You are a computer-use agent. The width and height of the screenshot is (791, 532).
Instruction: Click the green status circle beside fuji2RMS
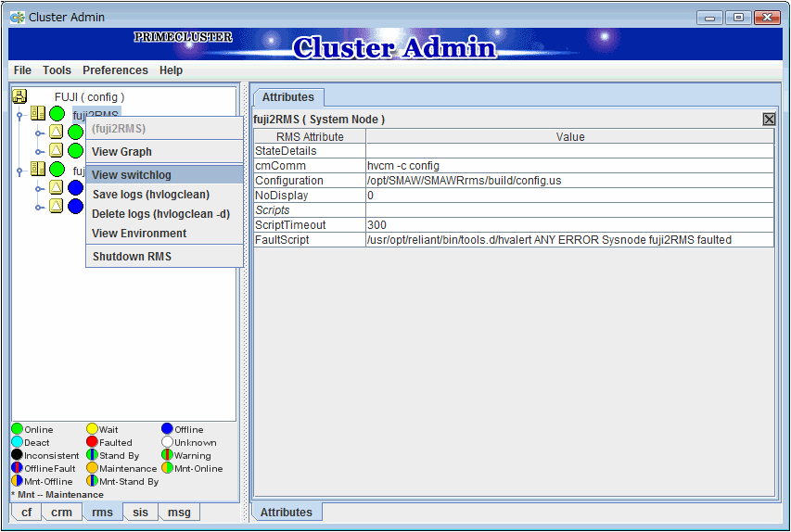click(57, 114)
